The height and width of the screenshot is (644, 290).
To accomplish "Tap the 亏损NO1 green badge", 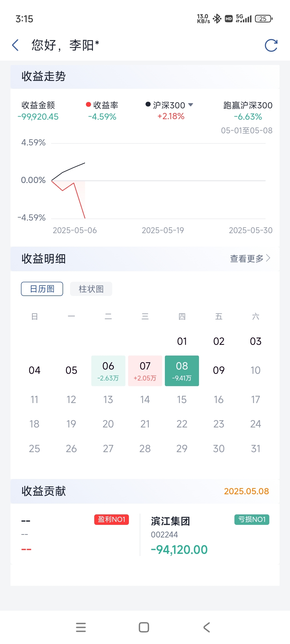I will pyautogui.click(x=252, y=519).
